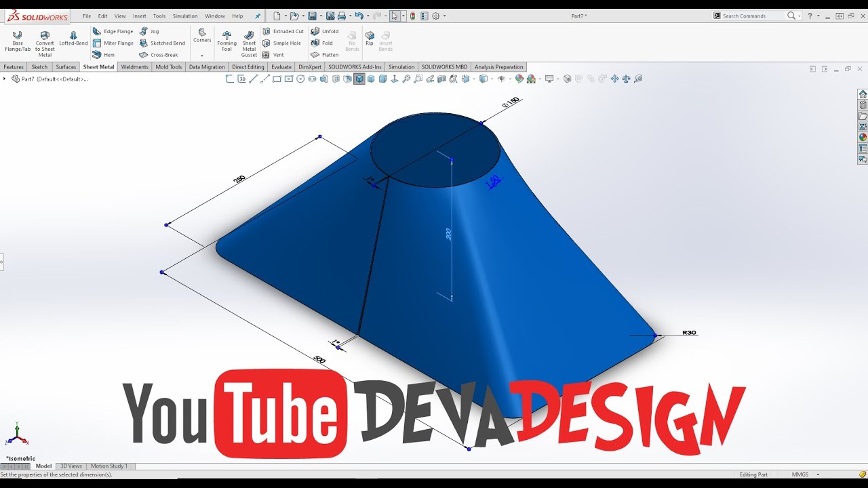Image resolution: width=868 pixels, height=488 pixels.
Task: Open the Search Commands dropdown arrow
Action: pos(800,16)
